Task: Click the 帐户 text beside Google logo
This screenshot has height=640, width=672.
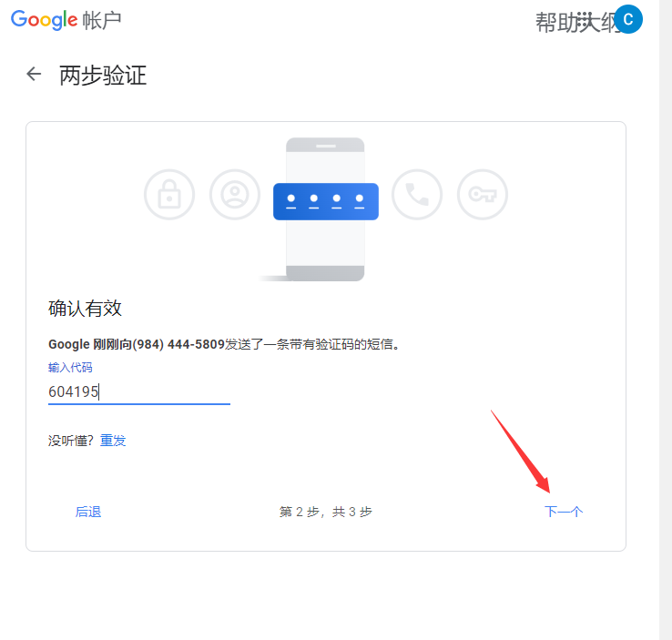Action: coord(102,21)
